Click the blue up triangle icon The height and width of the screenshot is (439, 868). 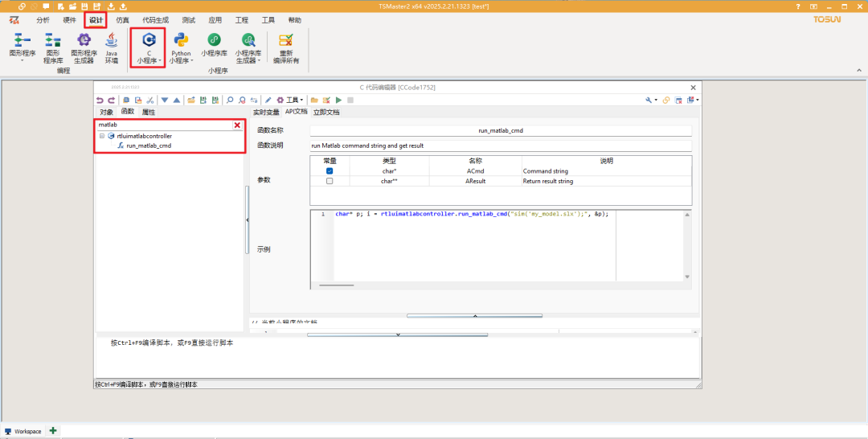[177, 101]
